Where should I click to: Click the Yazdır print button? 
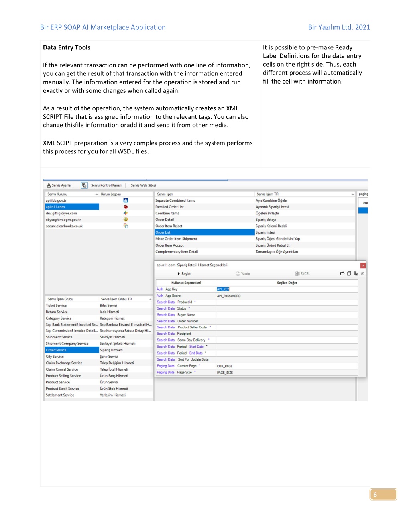243,274
